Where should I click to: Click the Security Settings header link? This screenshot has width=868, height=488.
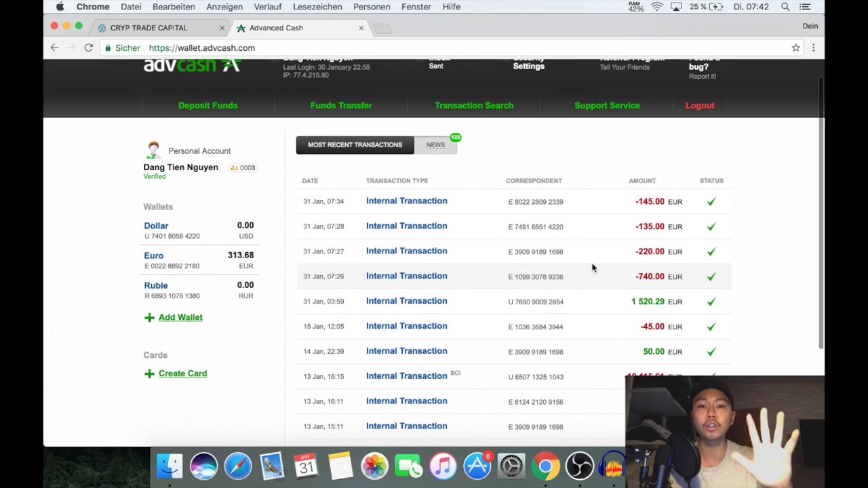529,63
